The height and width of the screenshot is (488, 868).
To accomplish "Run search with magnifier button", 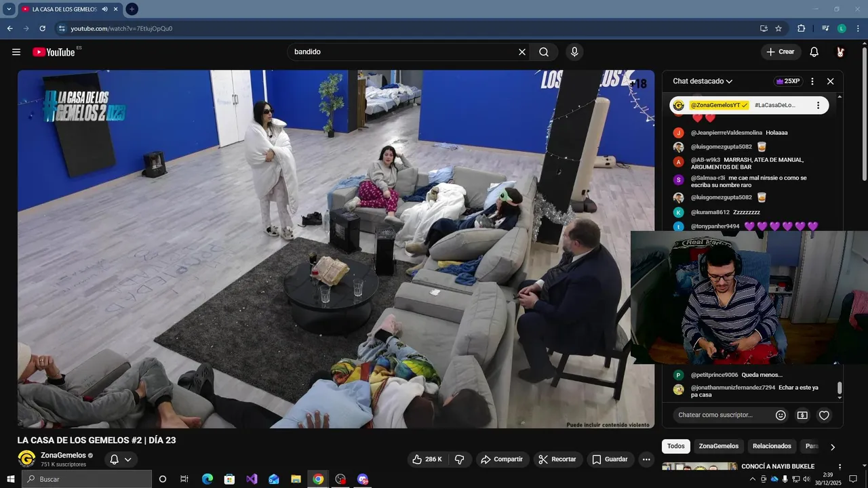I will (x=544, y=52).
